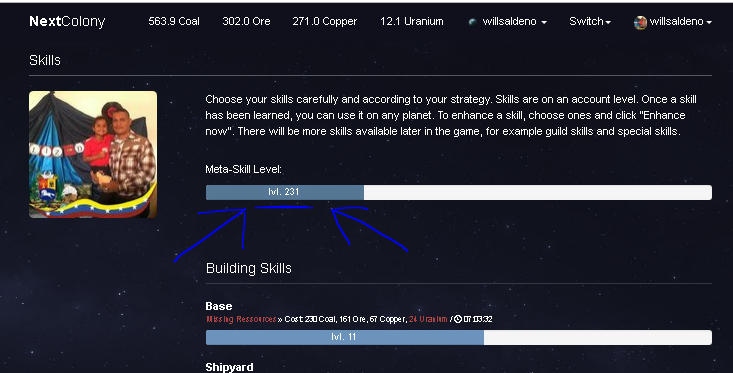This screenshot has width=733, height=373.
Task: Click the Building Skills section heading
Action: tap(249, 268)
